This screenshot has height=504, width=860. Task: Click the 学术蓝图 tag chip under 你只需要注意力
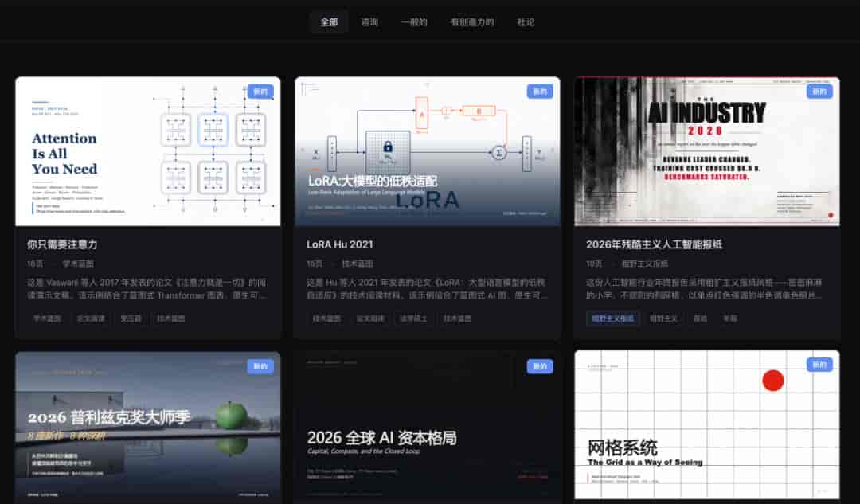tap(47, 318)
